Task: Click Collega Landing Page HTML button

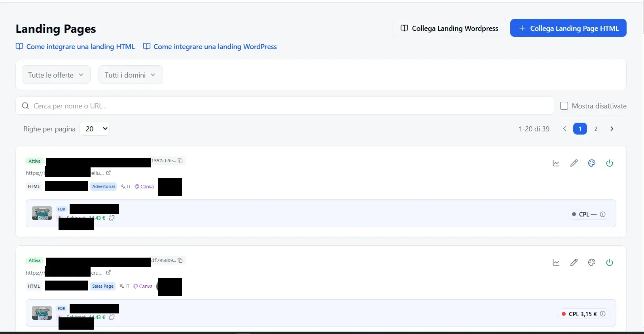Action: tap(568, 28)
